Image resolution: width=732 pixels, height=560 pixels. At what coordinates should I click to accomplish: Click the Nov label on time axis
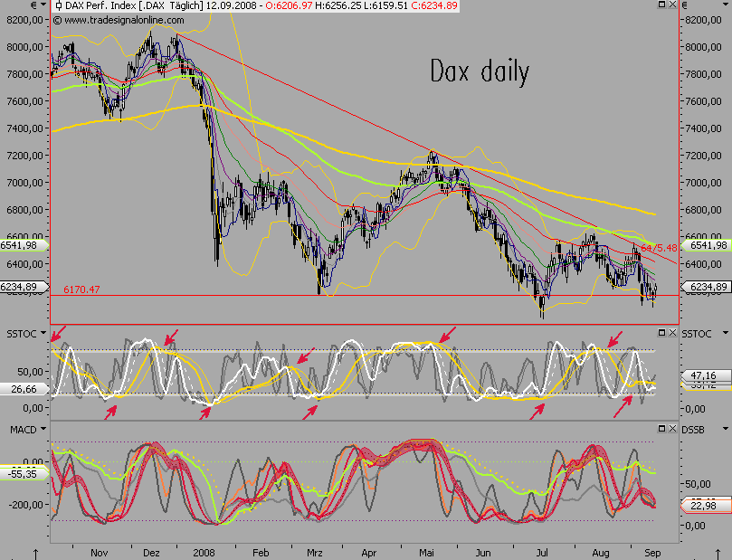[x=99, y=553]
